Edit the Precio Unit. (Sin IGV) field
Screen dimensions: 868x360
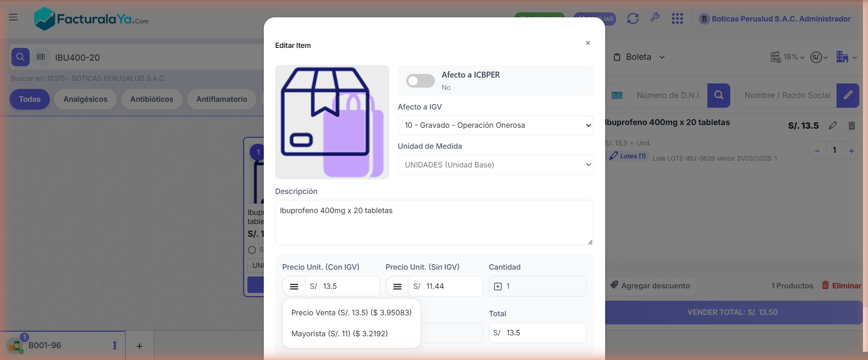pos(446,287)
